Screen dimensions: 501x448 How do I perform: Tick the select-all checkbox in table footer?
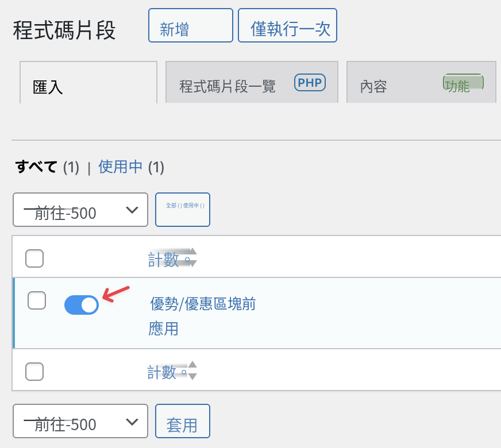tap(34, 372)
